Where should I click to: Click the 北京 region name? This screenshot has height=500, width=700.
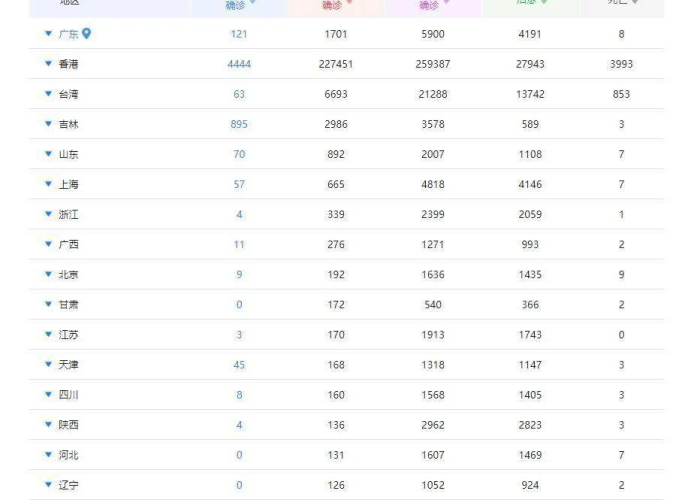coord(68,275)
